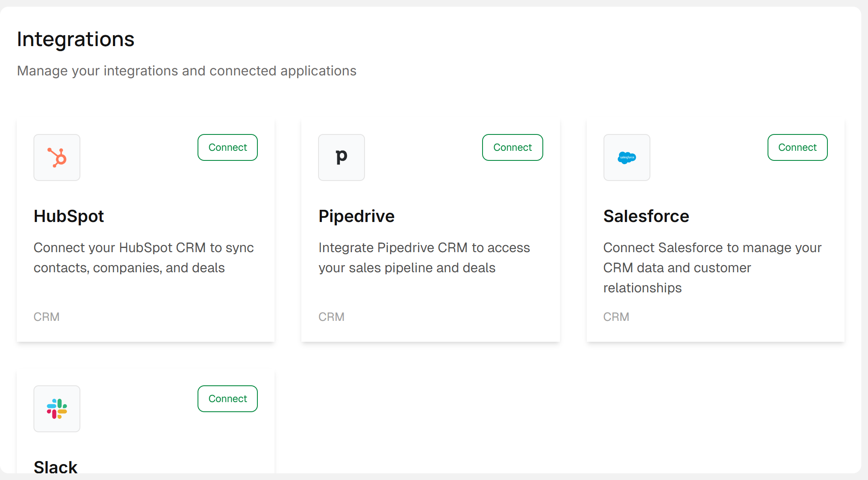Open the Pipedrive card title
868x480 pixels.
[357, 216]
